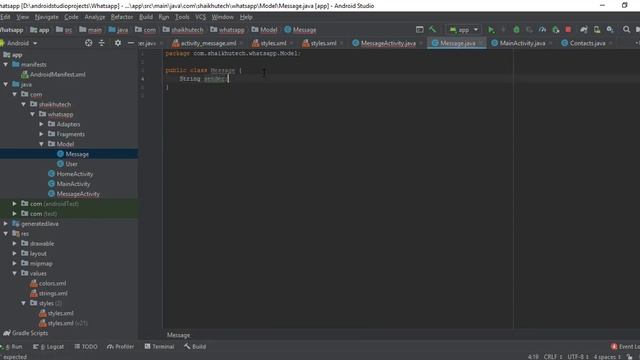Screen dimensions: 640x360
Task: Expand the drawable folder arrow
Action: (15, 243)
